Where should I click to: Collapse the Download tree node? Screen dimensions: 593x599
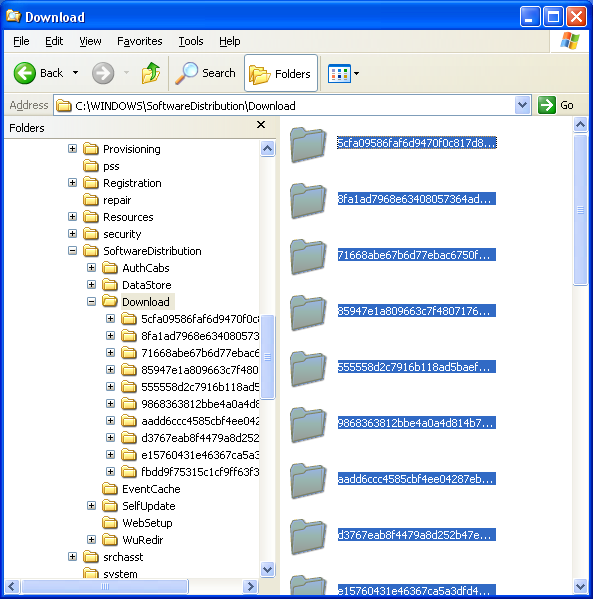tap(91, 302)
